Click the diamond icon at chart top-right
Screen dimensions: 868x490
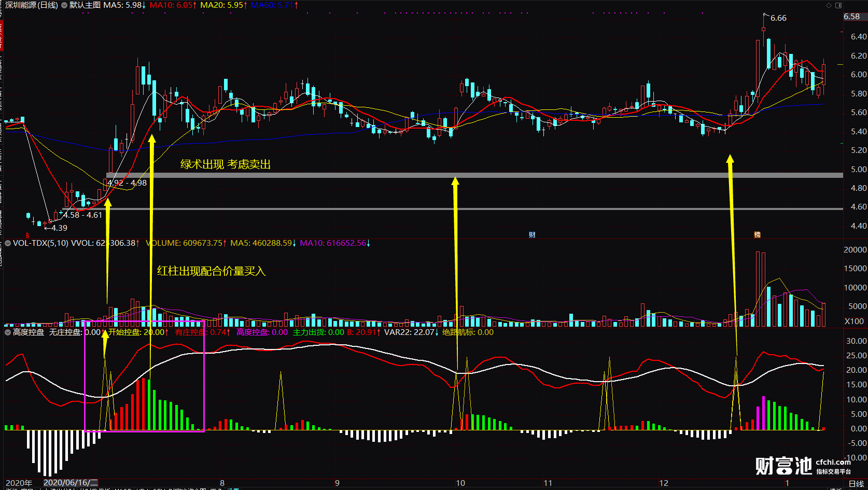(x=829, y=5)
